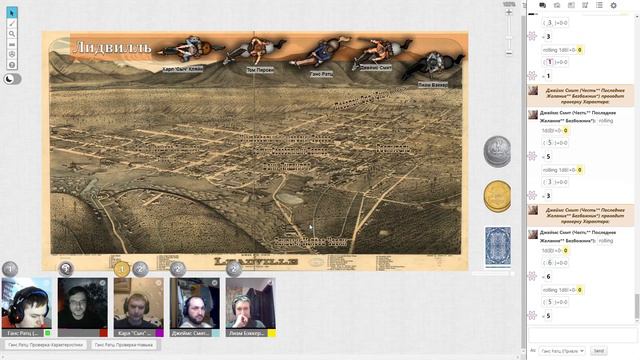Select the Карл "Сып" Клейн rider token
Screen dimensions: 640x360
pyautogui.click(x=189, y=50)
